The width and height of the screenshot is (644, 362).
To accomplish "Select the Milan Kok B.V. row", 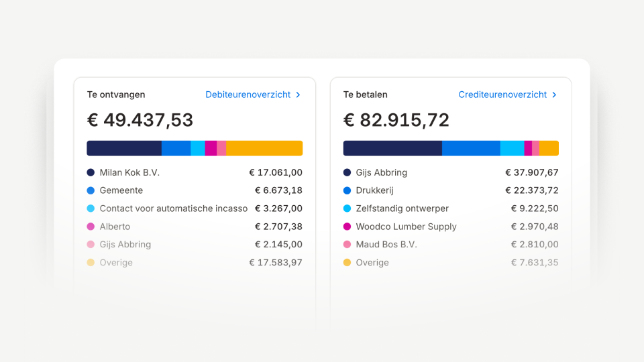I will point(195,172).
